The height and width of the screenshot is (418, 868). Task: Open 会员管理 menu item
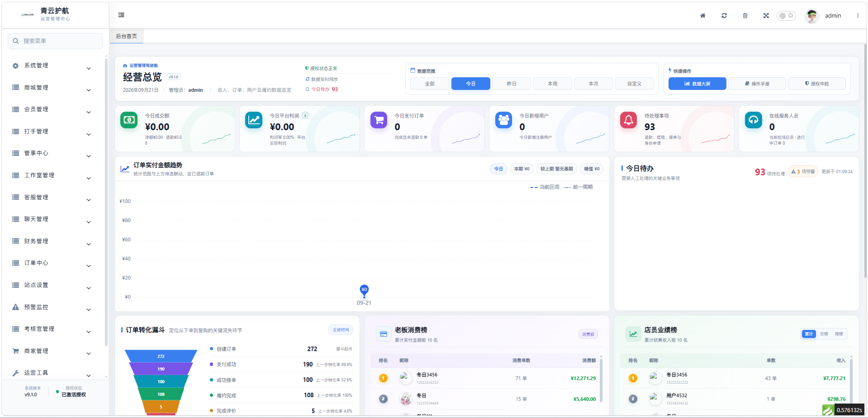[53, 109]
